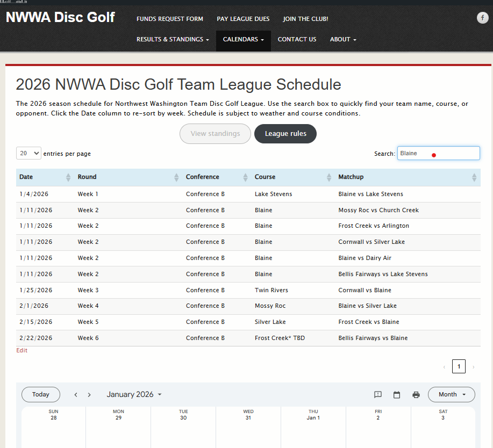
Task: Click the calendar print icon
Action: pos(416,395)
